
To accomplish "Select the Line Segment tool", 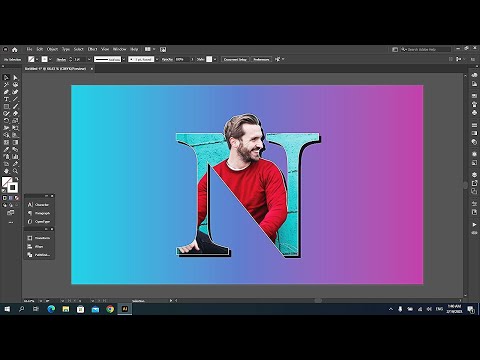I will click(15, 99).
